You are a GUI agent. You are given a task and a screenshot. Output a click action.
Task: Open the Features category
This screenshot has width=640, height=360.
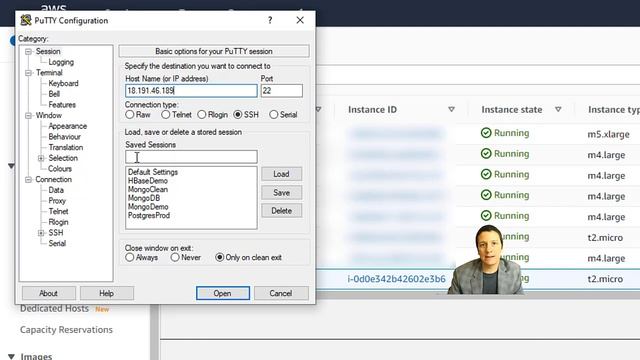(x=62, y=105)
